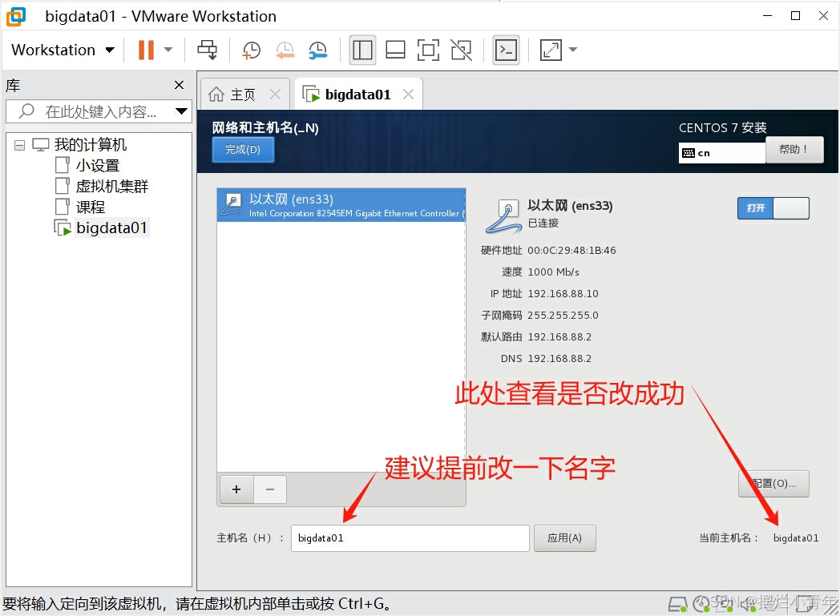
Task: Click the cn keyboard layout indicator
Action: click(721, 152)
